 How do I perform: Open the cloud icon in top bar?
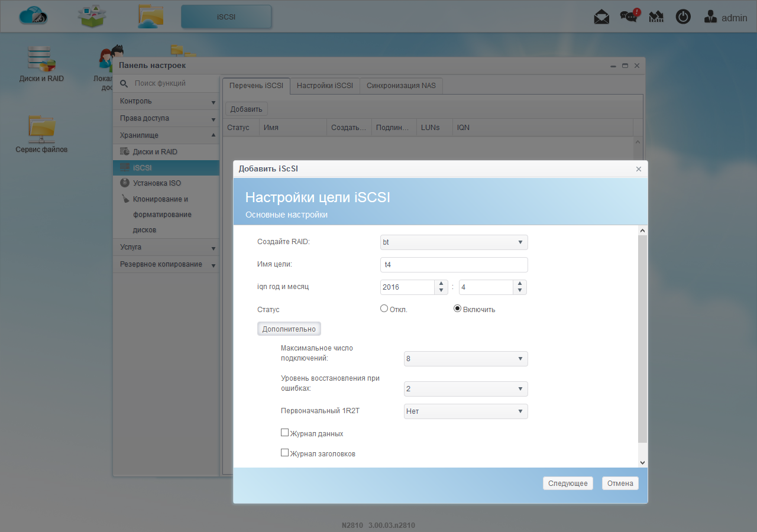[33, 17]
